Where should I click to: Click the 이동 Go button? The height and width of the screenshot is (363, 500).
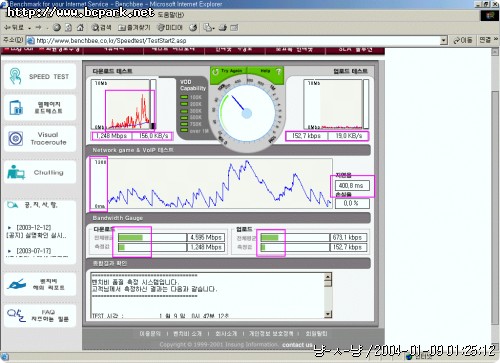463,40
